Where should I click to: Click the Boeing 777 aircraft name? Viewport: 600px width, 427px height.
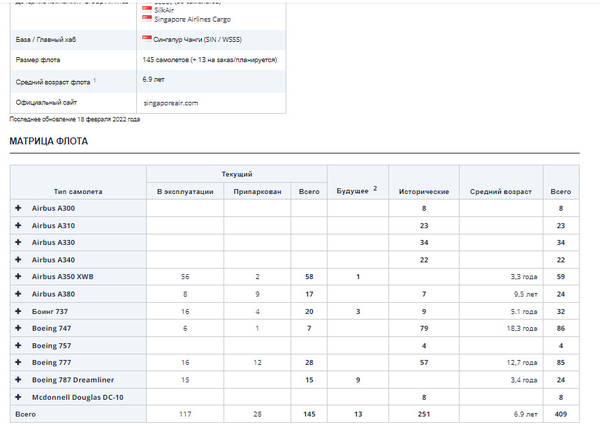[x=51, y=362]
